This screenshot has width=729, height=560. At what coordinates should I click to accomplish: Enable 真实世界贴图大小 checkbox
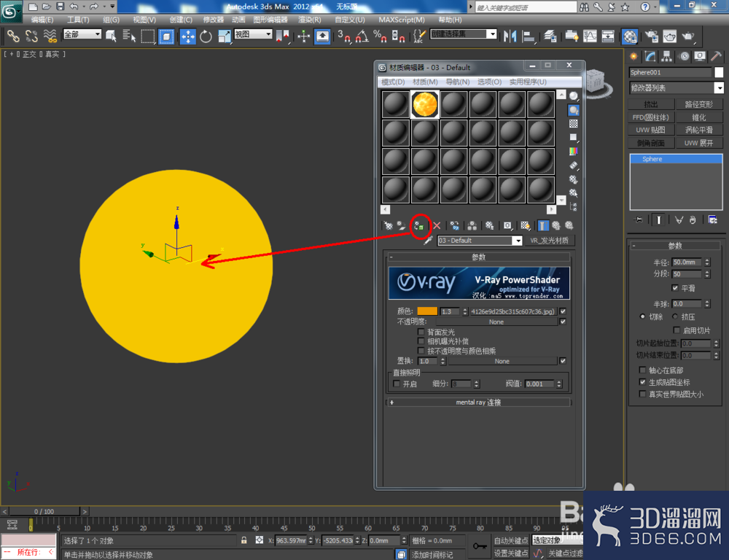642,394
